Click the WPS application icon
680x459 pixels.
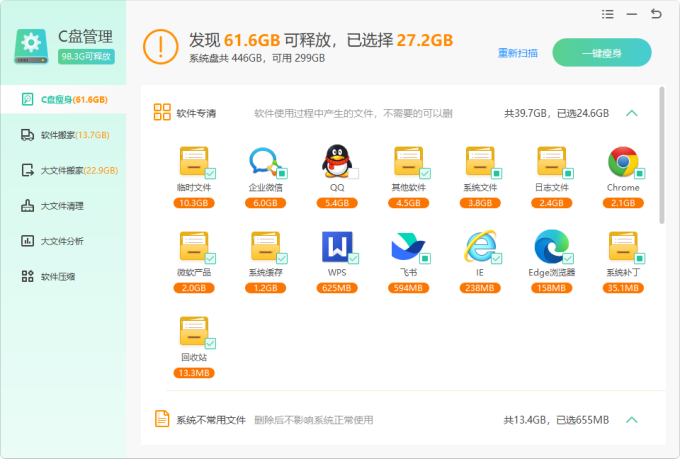click(x=336, y=246)
